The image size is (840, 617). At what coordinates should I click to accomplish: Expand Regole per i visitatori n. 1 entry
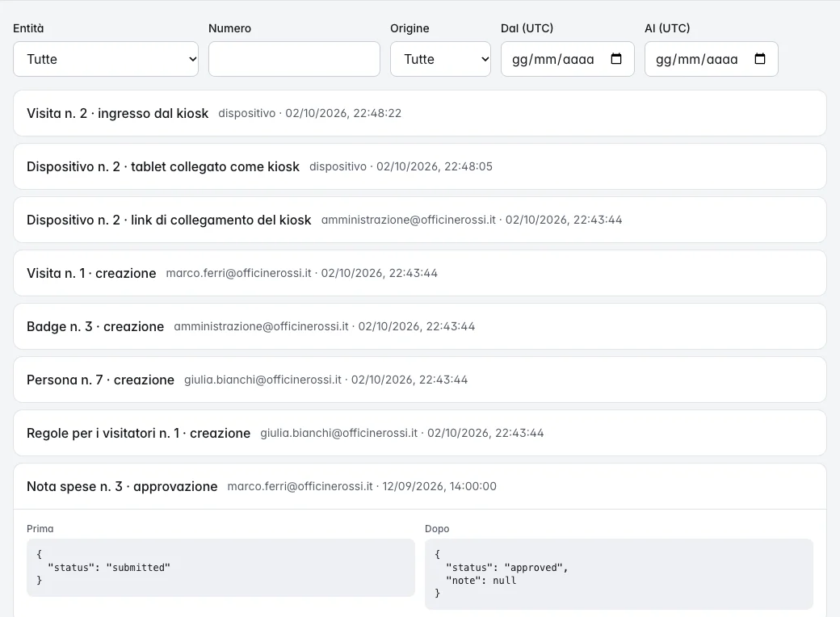(x=419, y=433)
